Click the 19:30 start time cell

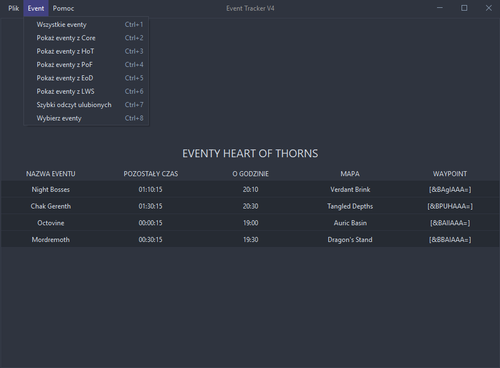point(250,240)
